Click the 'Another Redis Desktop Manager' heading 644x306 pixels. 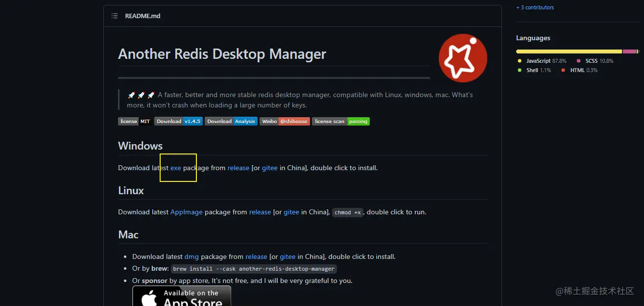pyautogui.click(x=222, y=54)
